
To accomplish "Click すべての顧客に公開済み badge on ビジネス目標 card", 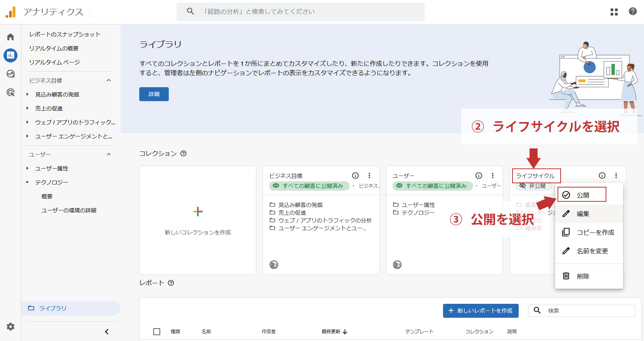I will (309, 186).
